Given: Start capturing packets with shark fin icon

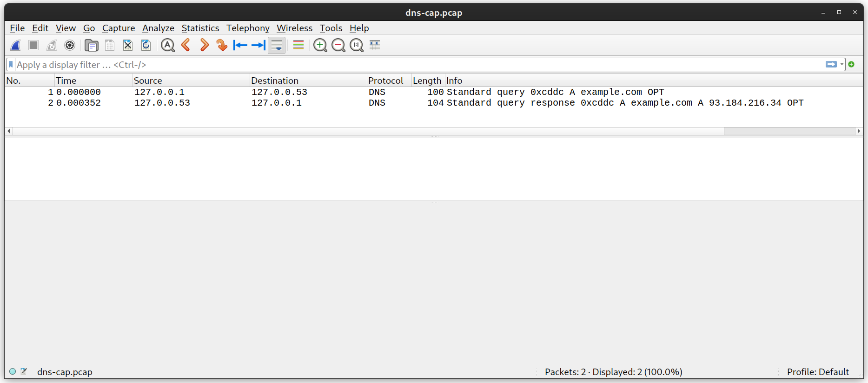Looking at the screenshot, I should pyautogui.click(x=15, y=45).
